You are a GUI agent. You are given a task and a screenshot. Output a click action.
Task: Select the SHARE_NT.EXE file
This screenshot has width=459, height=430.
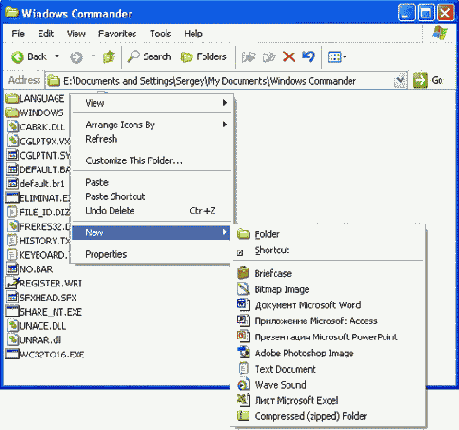(x=44, y=312)
